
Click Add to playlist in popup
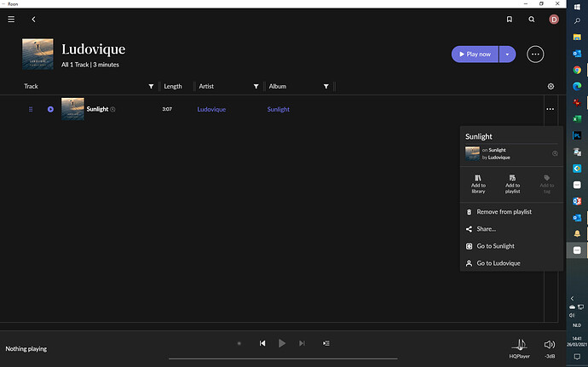(512, 184)
